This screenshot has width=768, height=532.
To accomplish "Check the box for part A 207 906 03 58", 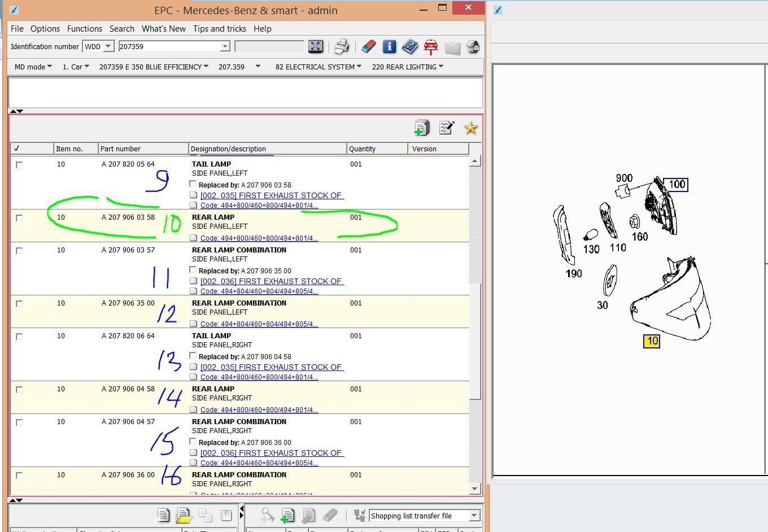I will click(20, 218).
